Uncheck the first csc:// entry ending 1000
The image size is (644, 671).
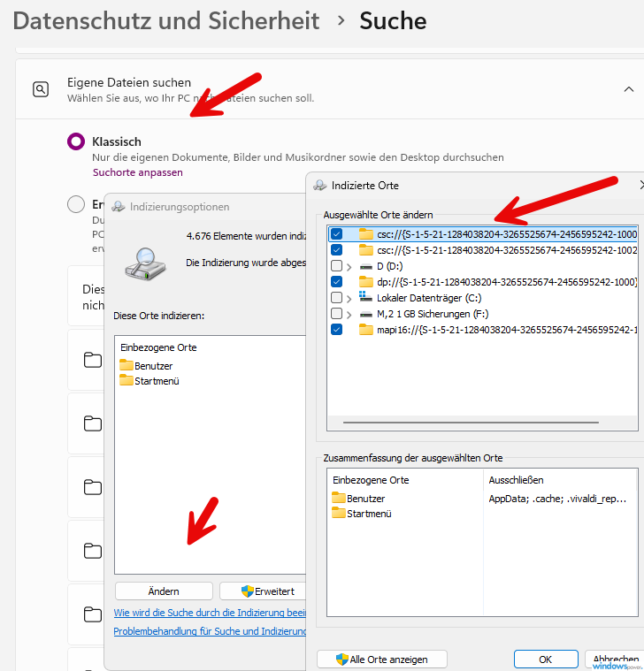(336, 234)
